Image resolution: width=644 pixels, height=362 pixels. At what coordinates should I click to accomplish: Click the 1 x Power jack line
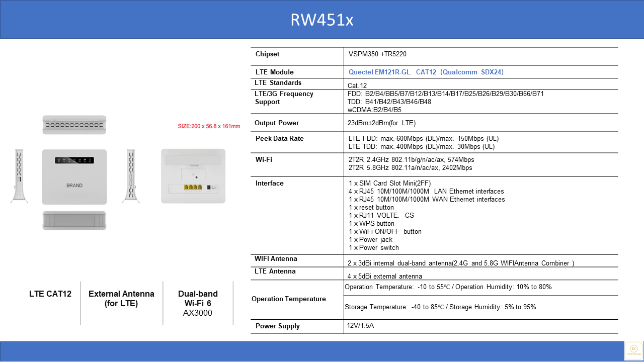pyautogui.click(x=371, y=239)
